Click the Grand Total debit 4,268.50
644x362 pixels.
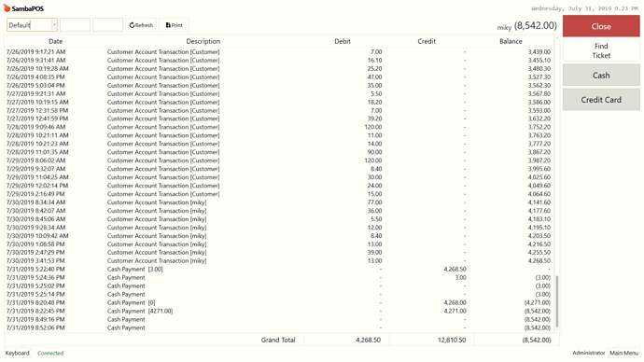(368, 340)
